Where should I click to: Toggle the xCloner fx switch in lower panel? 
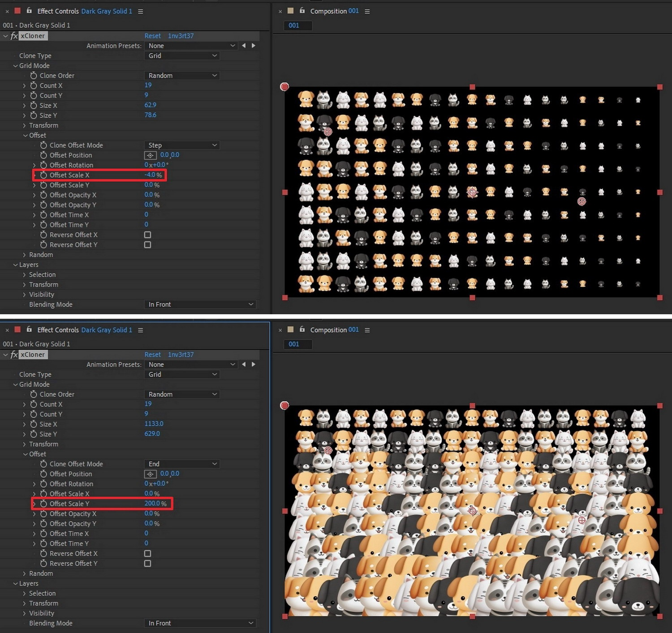point(14,355)
